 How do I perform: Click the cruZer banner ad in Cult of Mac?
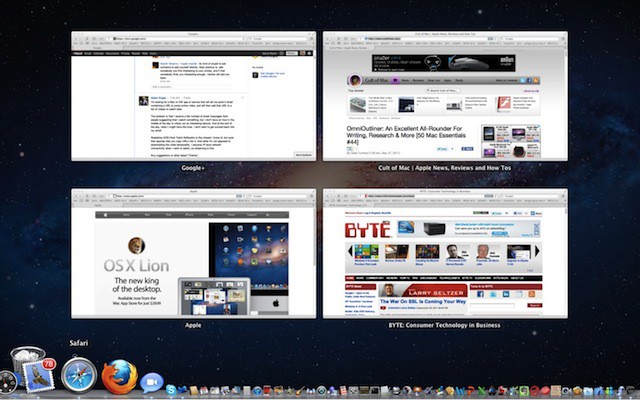[443, 63]
